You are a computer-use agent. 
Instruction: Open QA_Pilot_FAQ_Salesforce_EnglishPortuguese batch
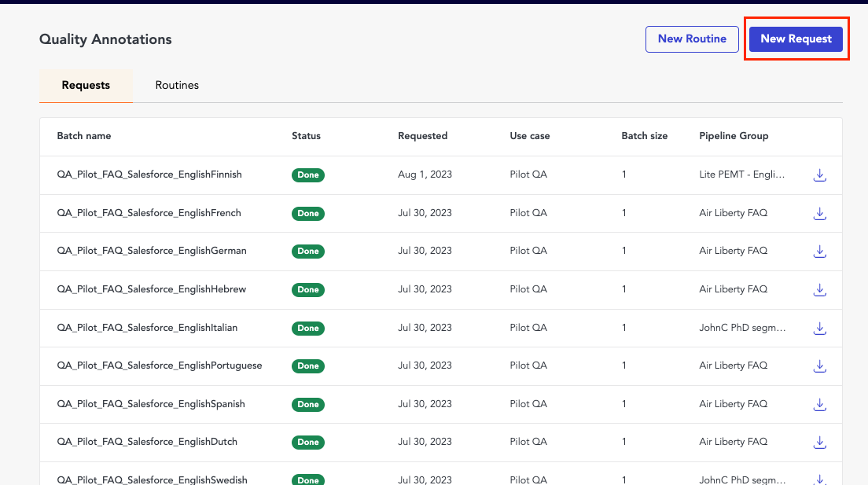[x=160, y=366]
